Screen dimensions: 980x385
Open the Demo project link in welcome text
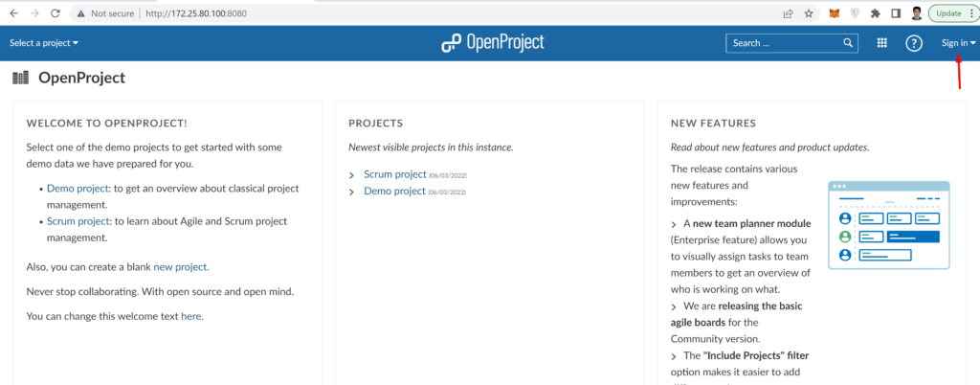[78, 188]
